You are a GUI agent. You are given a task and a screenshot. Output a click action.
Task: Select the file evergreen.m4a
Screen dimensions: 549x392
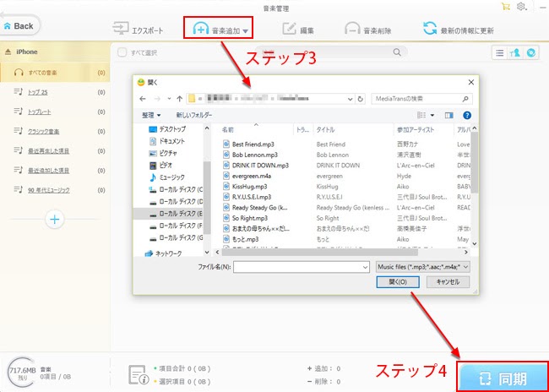point(253,176)
